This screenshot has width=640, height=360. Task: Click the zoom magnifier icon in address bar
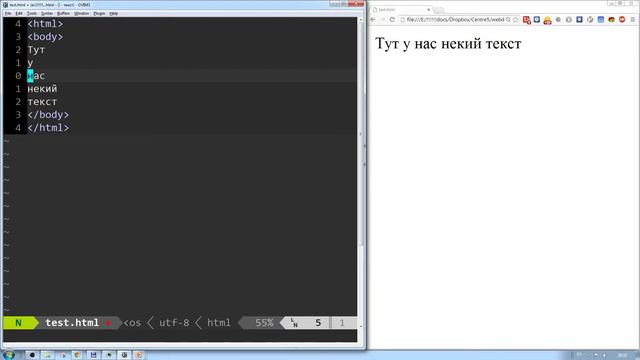point(508,20)
